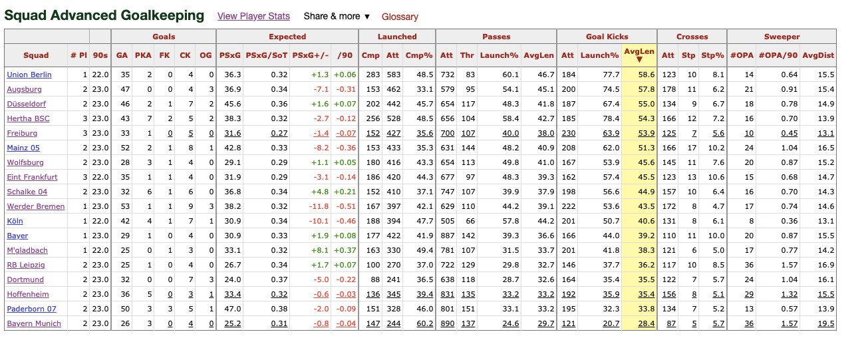This screenshot has height=350, width=868.
Task: Sort by PSxG/SoT column header
Action: tap(266, 55)
